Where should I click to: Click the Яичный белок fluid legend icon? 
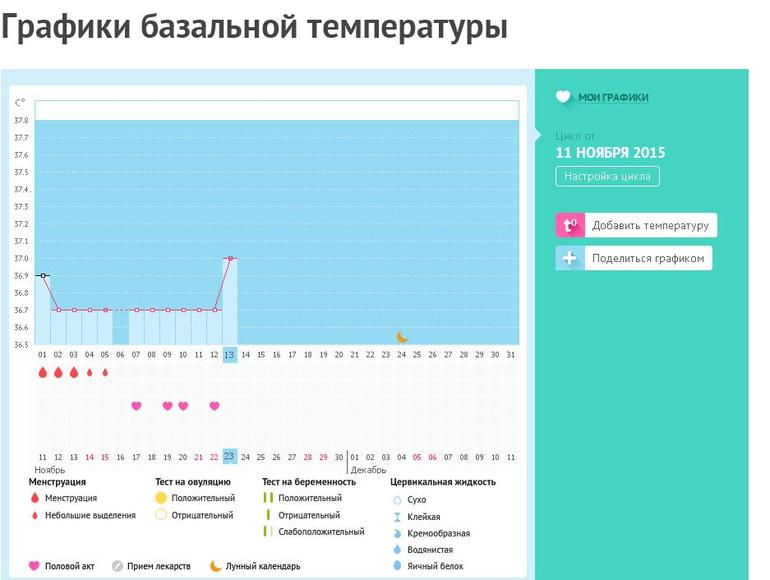click(x=397, y=565)
